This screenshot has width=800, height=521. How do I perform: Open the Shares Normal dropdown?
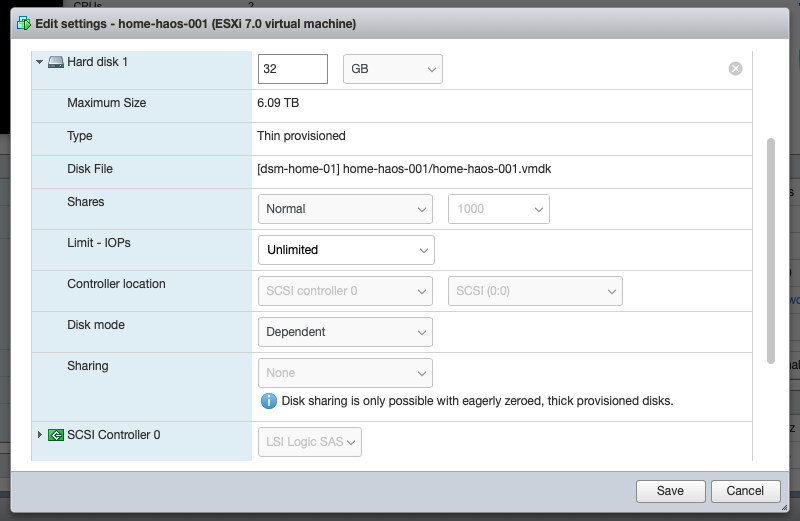(345, 209)
